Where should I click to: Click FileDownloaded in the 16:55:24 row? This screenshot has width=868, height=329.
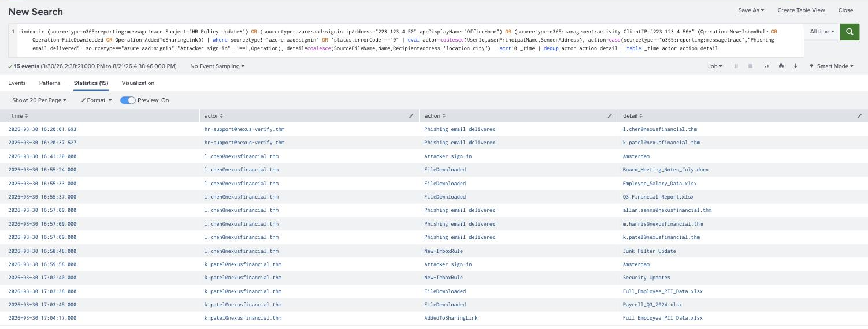pos(445,170)
